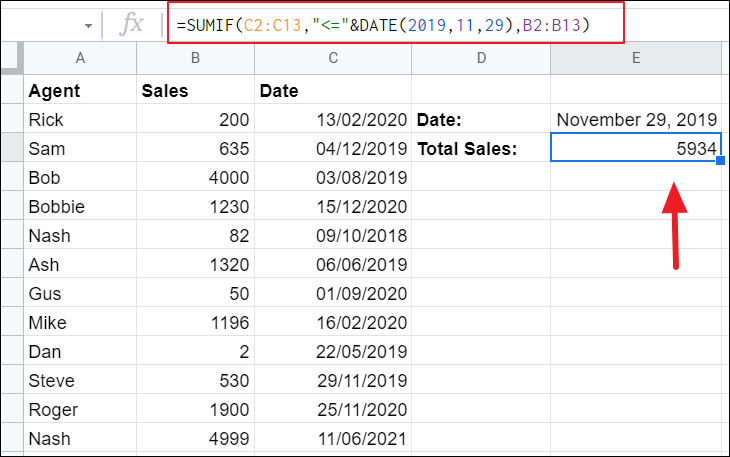Click the Total Sales result cell 5934
The image size is (730, 457).
coord(635,149)
